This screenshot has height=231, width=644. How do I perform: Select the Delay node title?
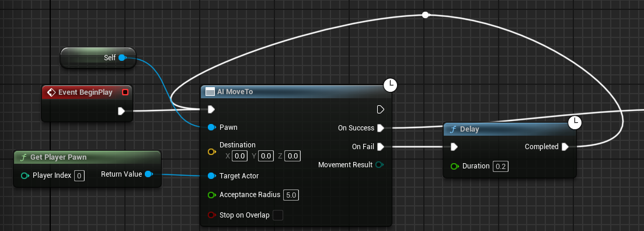coord(469,129)
